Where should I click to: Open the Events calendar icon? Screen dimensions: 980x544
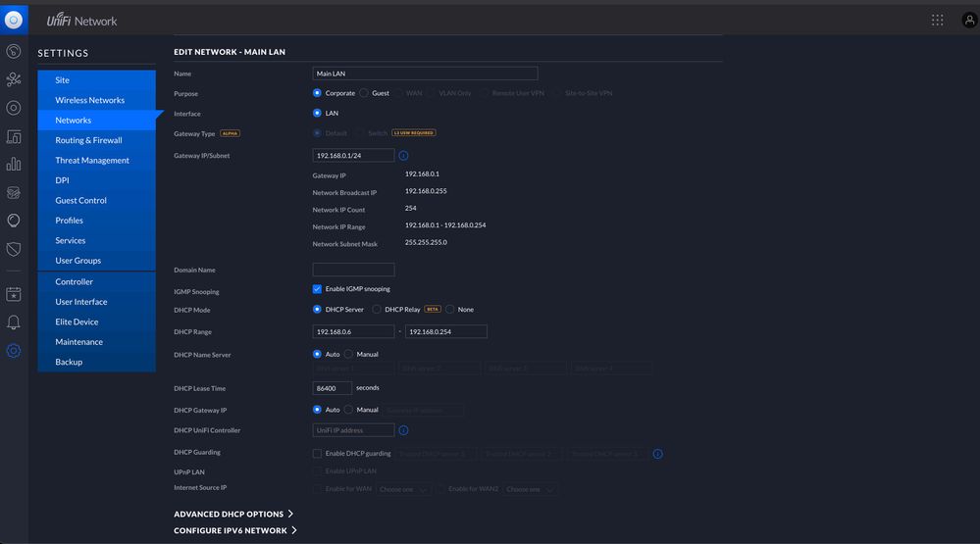14,294
